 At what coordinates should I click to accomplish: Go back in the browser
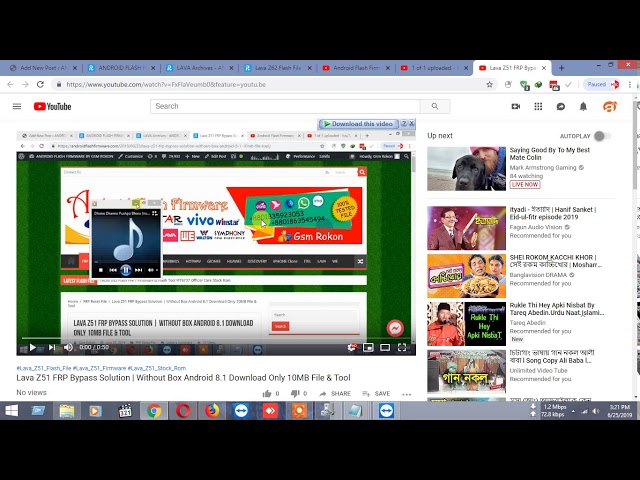click(10, 84)
